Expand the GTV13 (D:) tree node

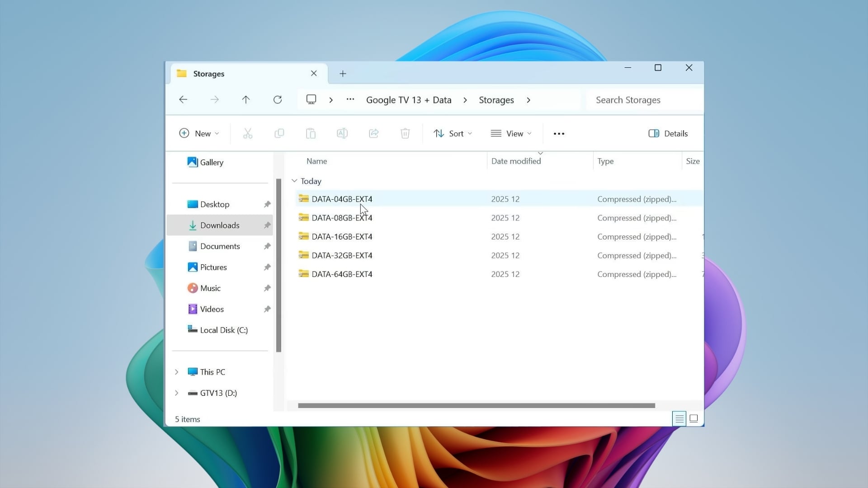point(177,393)
